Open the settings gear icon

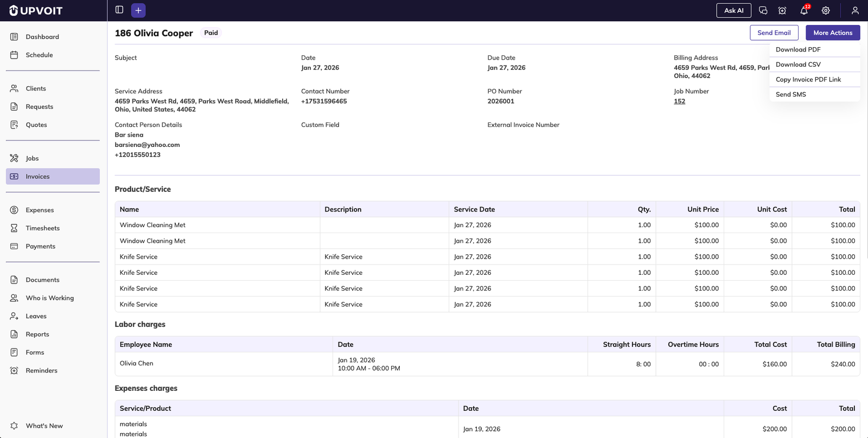826,10
